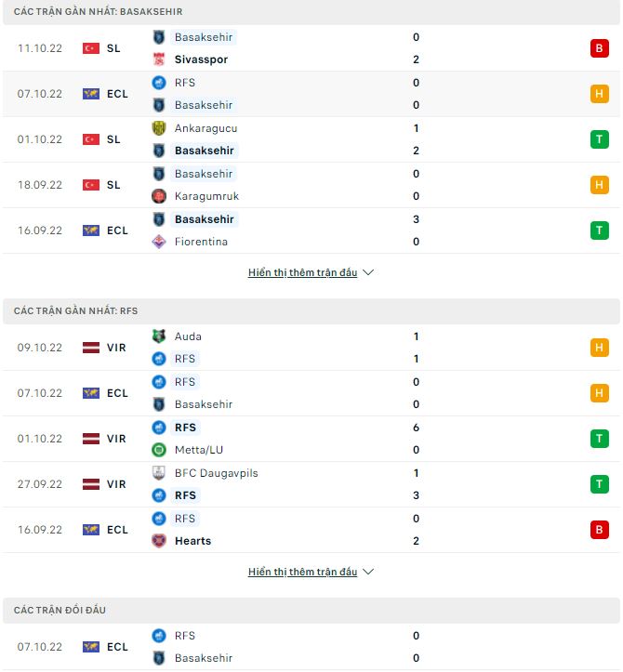Click the chevron arrow below the Fiorentina match

[x=368, y=273]
